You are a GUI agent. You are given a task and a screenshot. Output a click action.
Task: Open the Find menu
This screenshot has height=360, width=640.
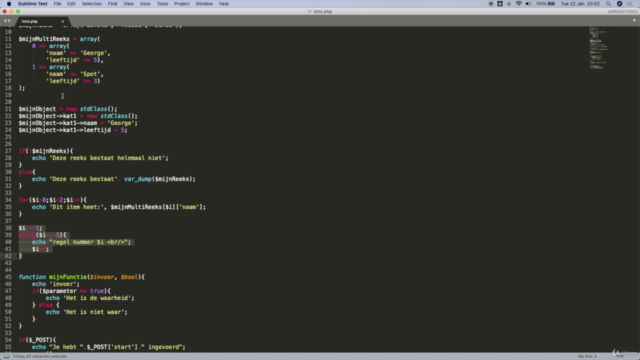112,4
